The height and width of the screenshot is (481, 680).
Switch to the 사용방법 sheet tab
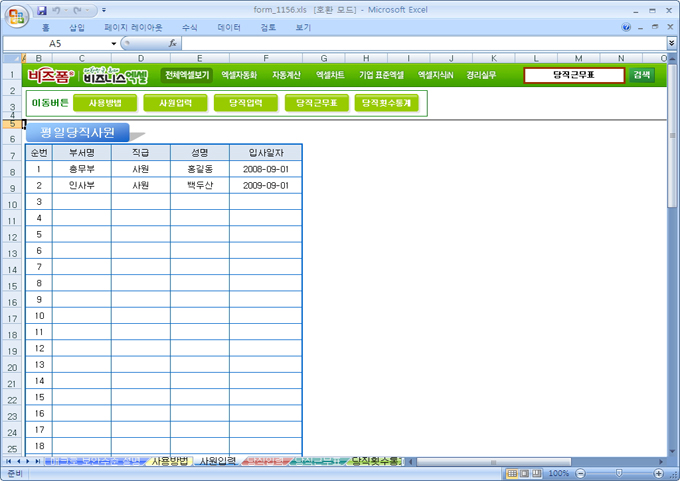coord(168,461)
